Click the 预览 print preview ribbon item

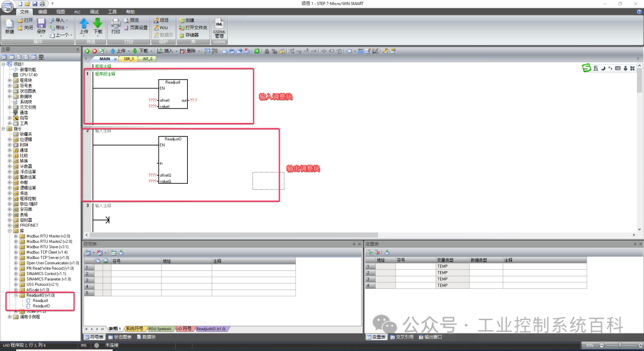132,20
